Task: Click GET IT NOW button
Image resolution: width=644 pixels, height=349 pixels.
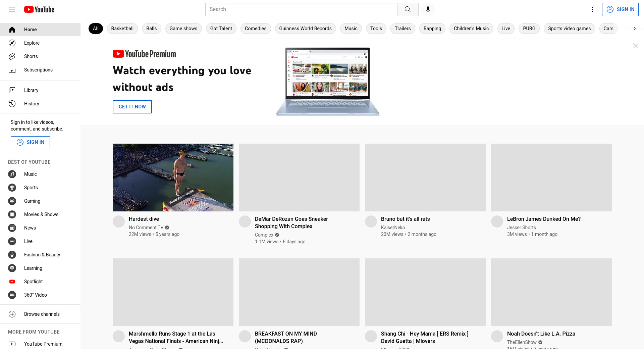Action: tap(132, 107)
